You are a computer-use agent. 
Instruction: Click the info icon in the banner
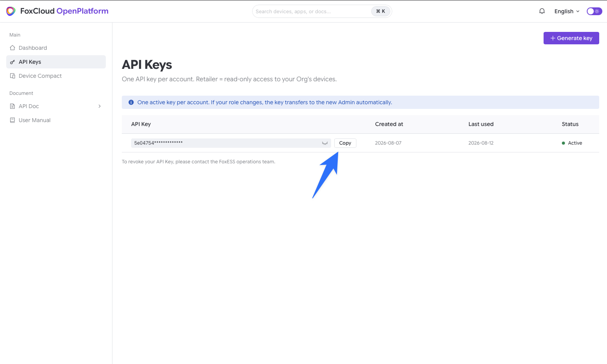pos(131,102)
